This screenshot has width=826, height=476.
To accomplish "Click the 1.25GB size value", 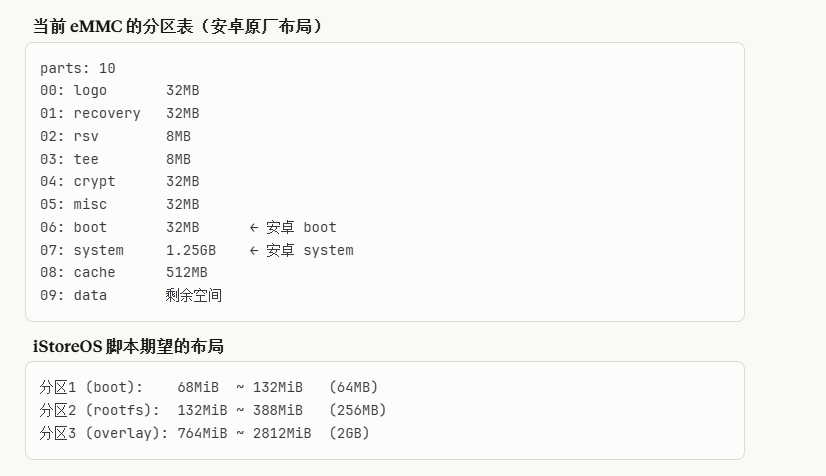I will pyautogui.click(x=191, y=250).
